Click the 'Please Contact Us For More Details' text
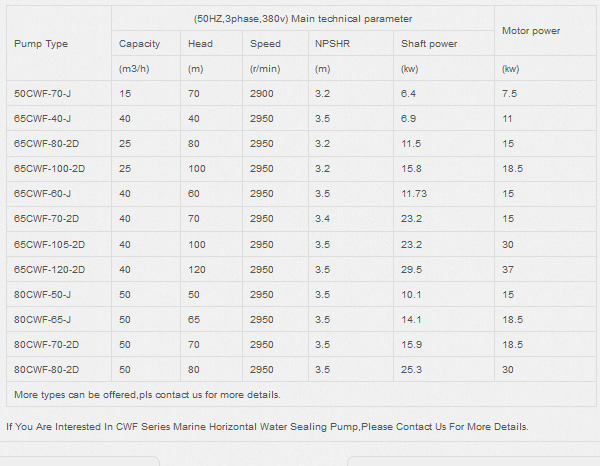Screen dimensions: 600x466 coord(444,427)
